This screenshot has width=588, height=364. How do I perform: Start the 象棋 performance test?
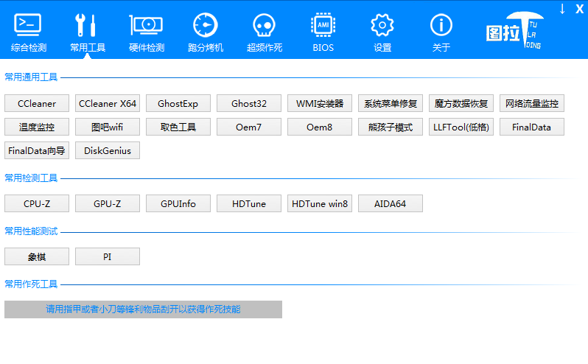coord(37,256)
